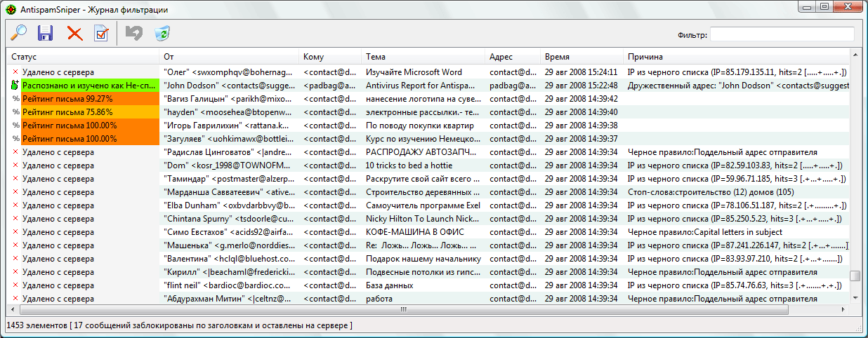Click the AntispamSniper app icon in title bar
Screen dimensions: 868x338
point(11,8)
